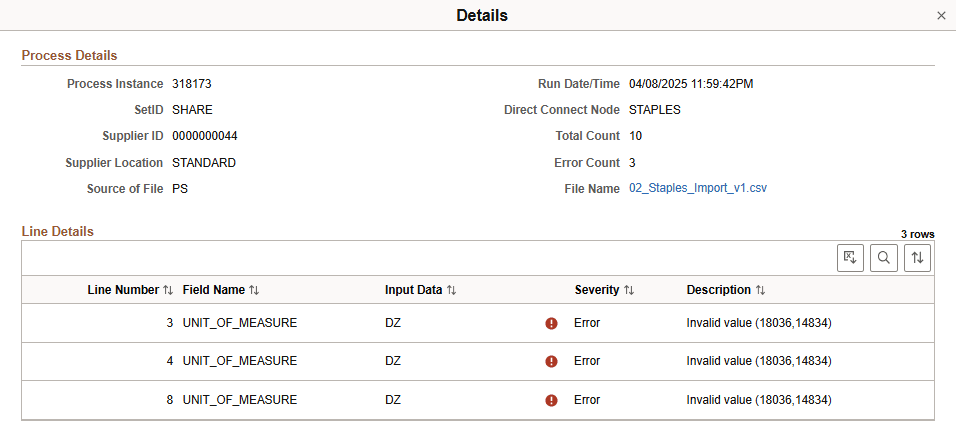
Task: Click the 3 rows count label
Action: pyautogui.click(x=918, y=234)
